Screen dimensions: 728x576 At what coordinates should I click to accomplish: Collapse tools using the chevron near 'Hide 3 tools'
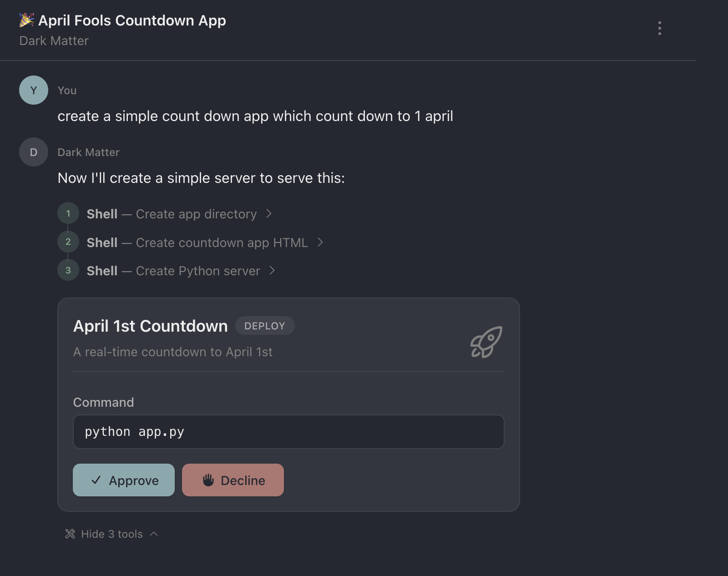154,534
